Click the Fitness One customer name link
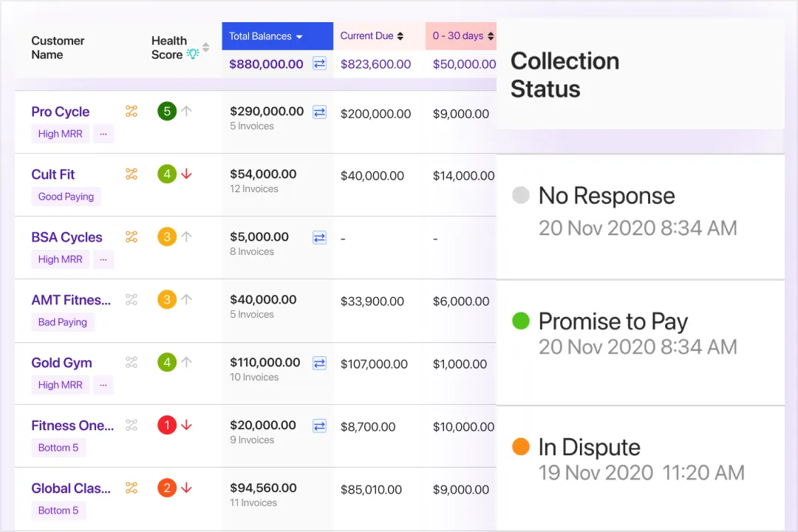The width and height of the screenshot is (798, 532). tap(72, 426)
